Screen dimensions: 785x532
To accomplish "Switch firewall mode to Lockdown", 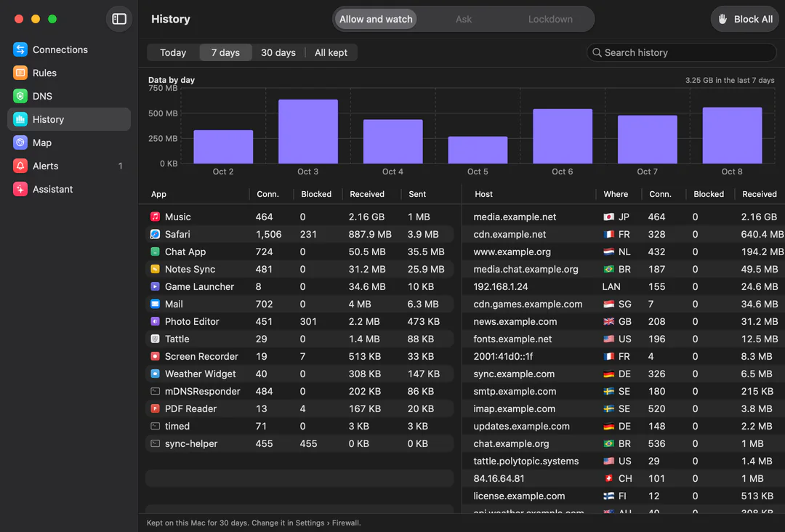I will 550,19.
